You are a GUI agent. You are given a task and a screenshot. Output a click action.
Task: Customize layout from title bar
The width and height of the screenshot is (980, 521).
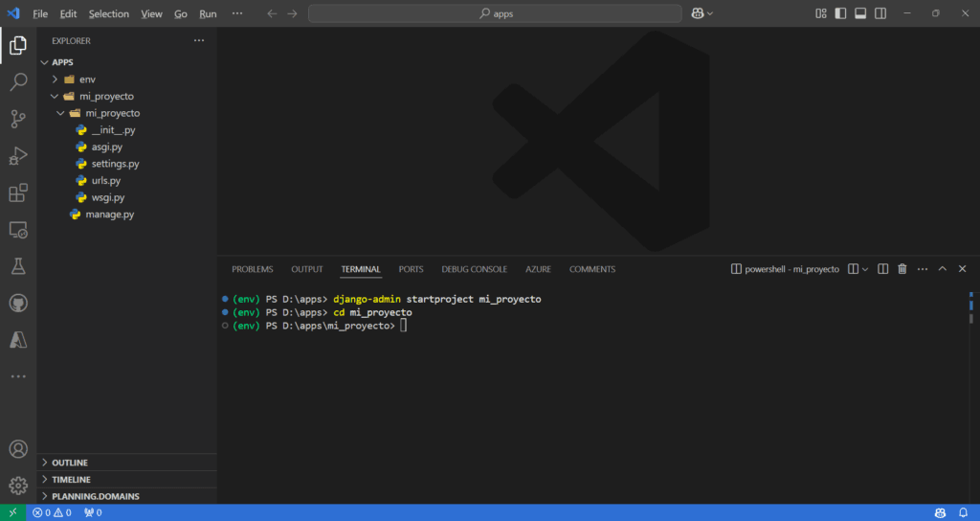(821, 13)
